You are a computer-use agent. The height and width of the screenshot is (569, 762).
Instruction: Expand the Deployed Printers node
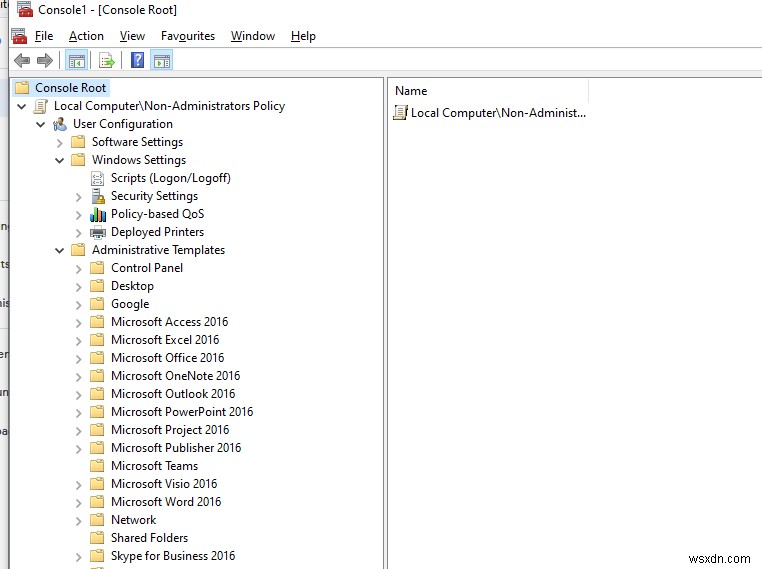tap(78, 233)
